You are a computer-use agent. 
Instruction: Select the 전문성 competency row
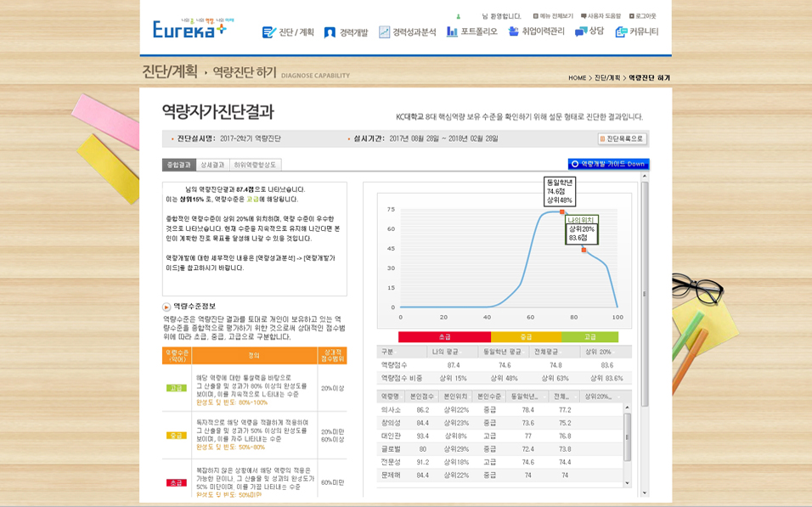tap(500, 462)
